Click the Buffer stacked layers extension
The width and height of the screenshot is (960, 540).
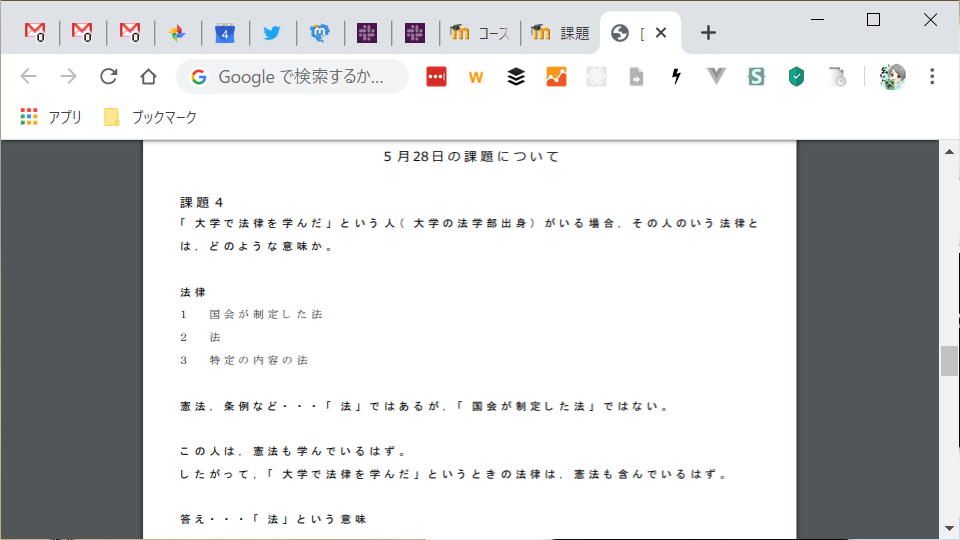516,77
